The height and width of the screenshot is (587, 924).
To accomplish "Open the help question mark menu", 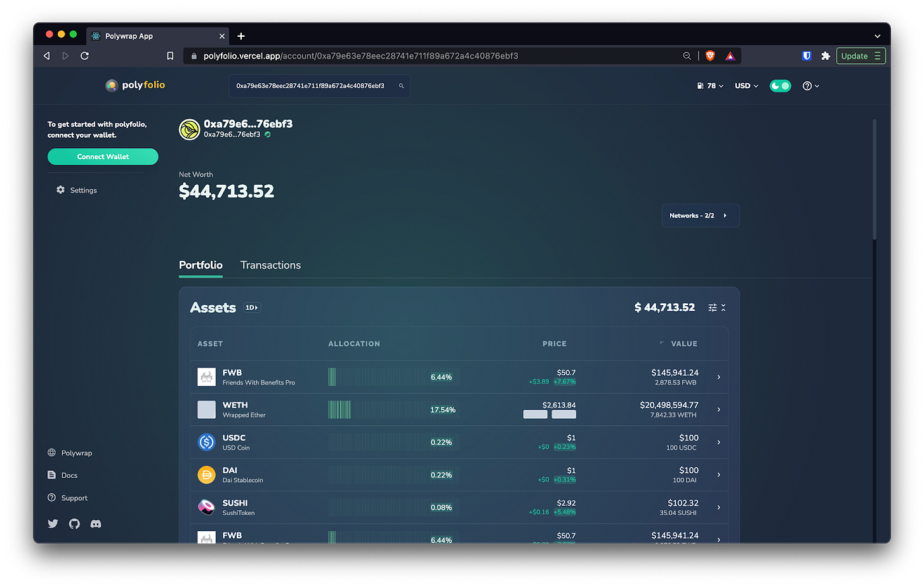I will (x=810, y=86).
